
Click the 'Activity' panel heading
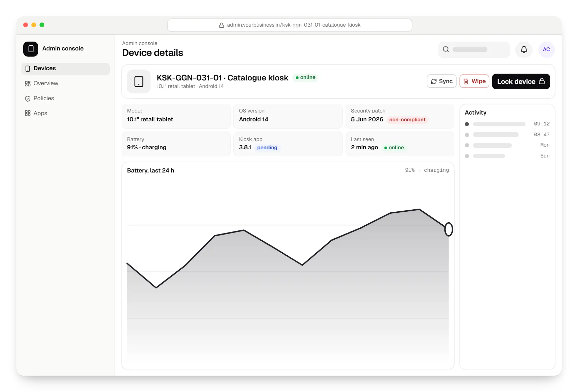click(475, 112)
